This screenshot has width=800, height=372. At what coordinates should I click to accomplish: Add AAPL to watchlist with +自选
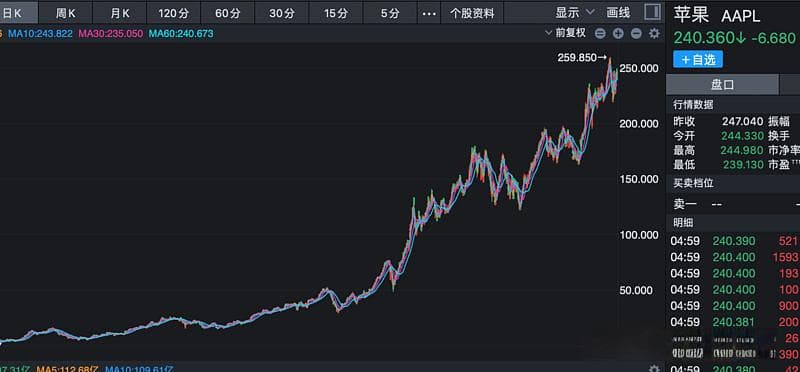[x=698, y=59]
